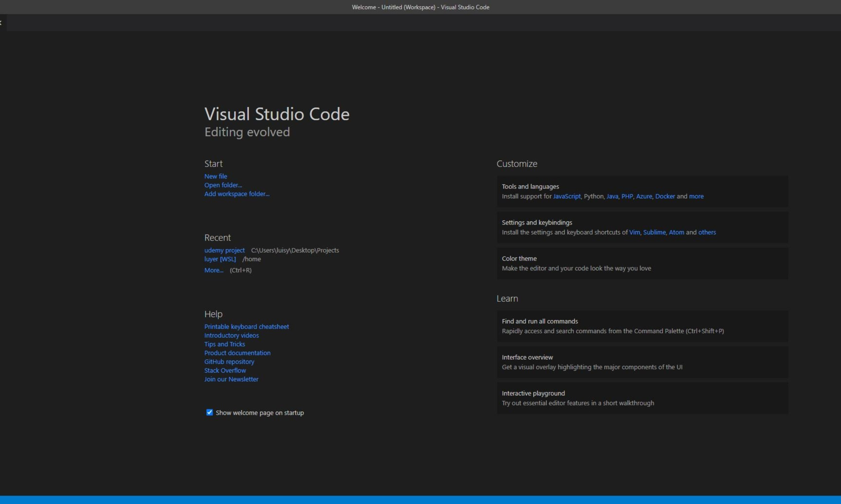The height and width of the screenshot is (504, 841).
Task: Launch the Interactive playground walkthrough
Action: point(642,398)
